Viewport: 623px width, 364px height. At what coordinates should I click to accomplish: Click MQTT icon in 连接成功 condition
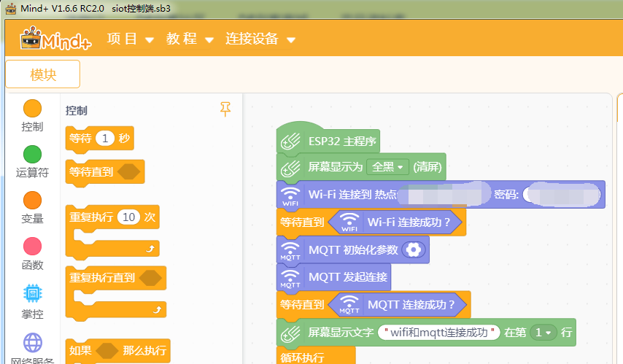click(349, 305)
